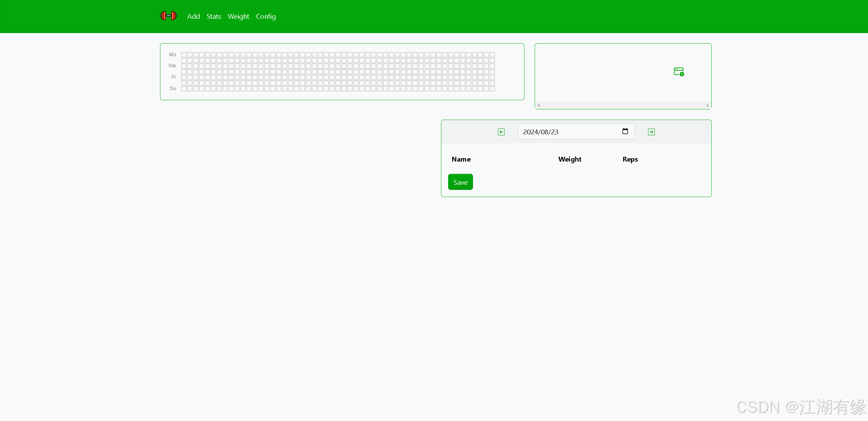Open the Config page
This screenshot has height=421, width=868.
[x=266, y=16]
